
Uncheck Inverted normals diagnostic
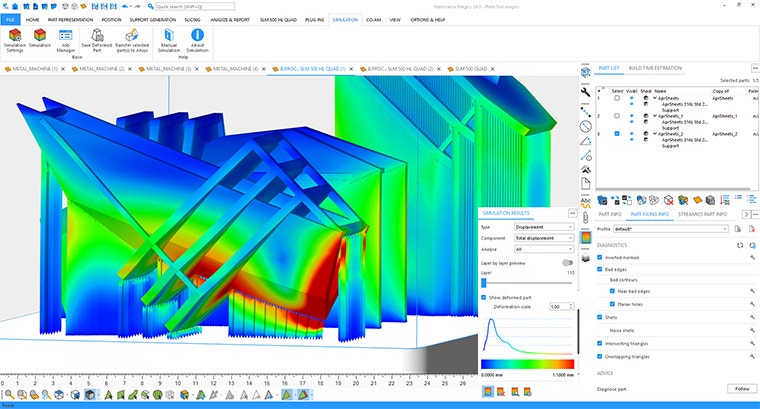600,257
